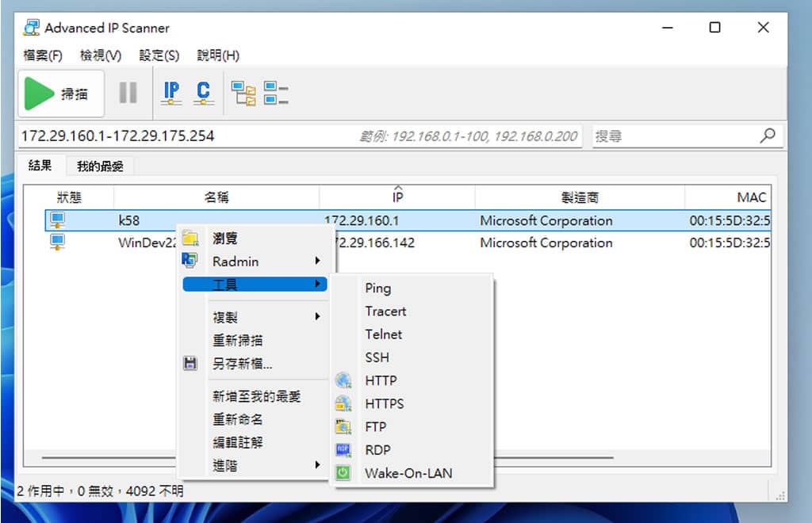Choose RDP in the tools submenu

pos(377,450)
